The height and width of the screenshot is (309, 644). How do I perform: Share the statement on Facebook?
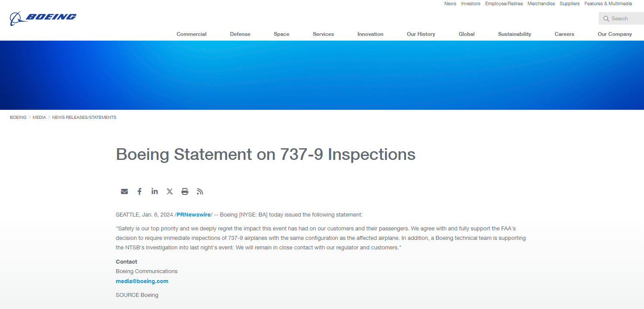click(x=140, y=191)
